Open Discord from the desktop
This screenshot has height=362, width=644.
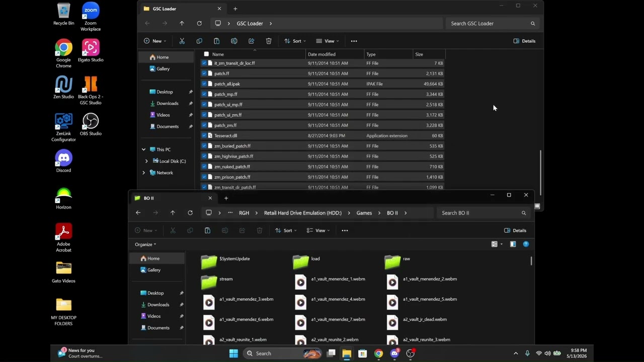(63, 161)
